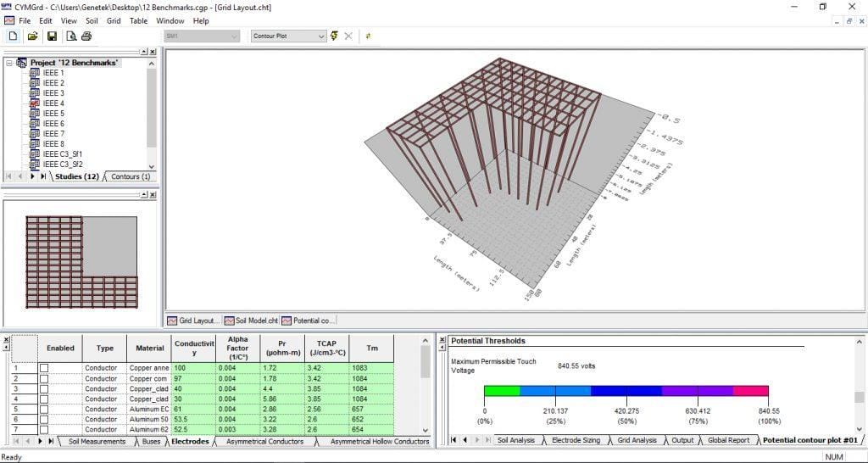Switch to the Contours (1) tab
Screen dimensions: 868x463
tap(130, 176)
